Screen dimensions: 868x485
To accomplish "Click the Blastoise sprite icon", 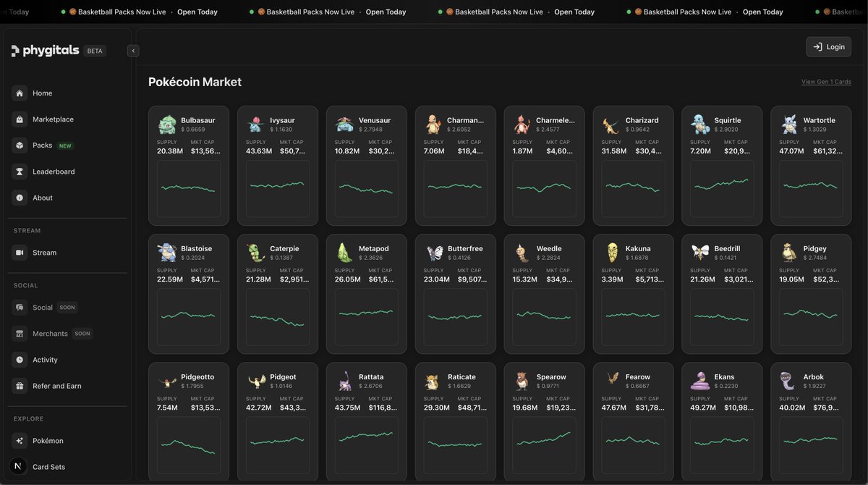I will point(167,253).
